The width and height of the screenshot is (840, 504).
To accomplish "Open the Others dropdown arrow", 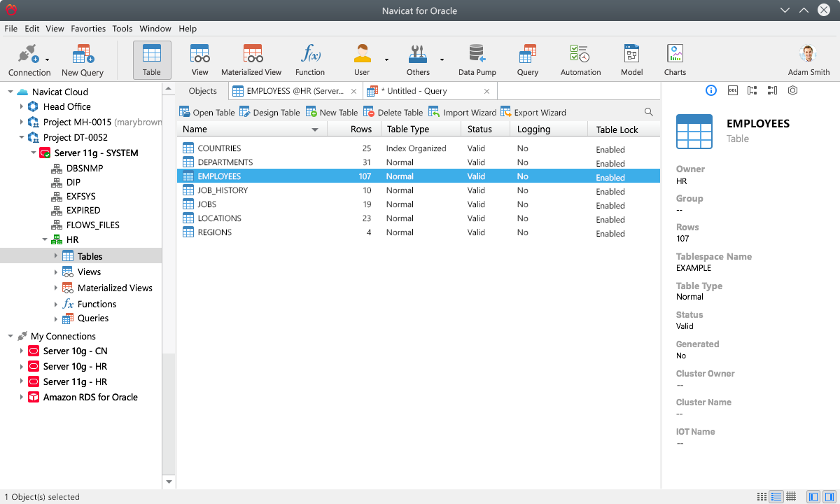I will pyautogui.click(x=442, y=59).
